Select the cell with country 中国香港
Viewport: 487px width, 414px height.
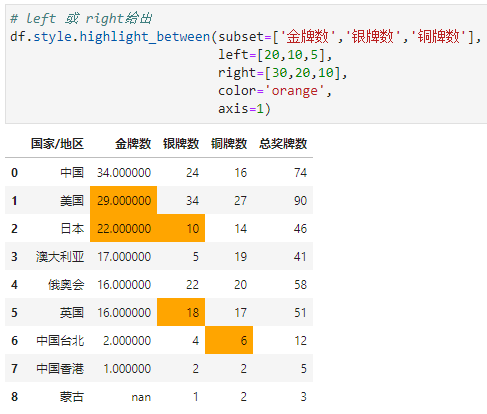click(x=60, y=369)
